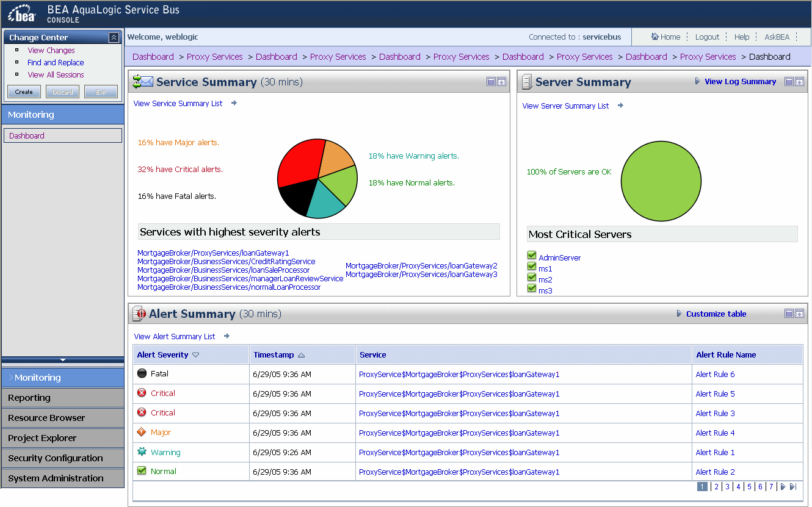812x507 pixels.
Task: Open the CreditRatingService link
Action: coord(227,262)
